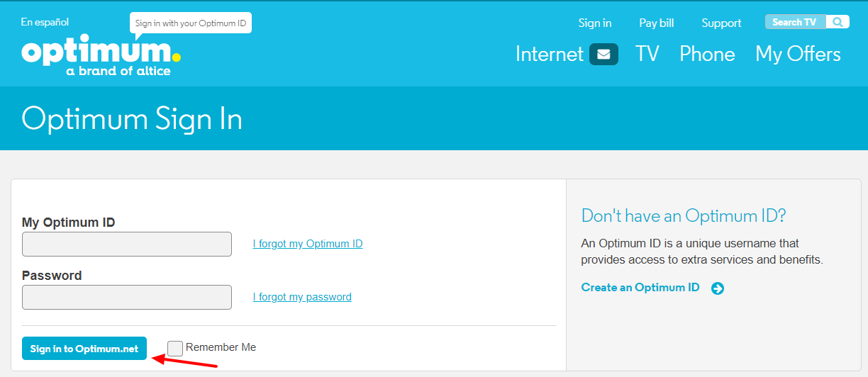This screenshot has width=868, height=377.
Task: Focus the Password input field
Action: coord(127,297)
